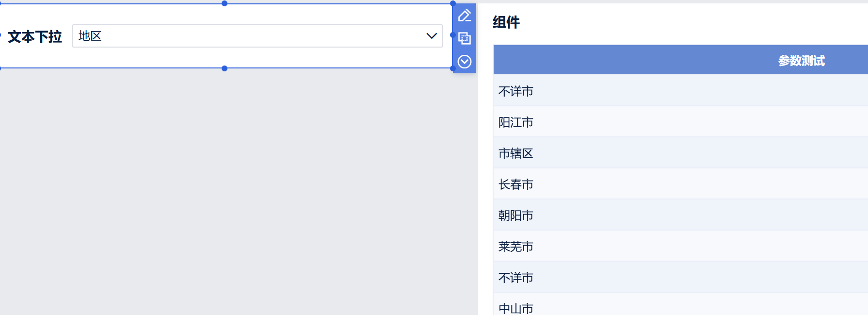Select the 市辖区 table row
The image size is (868, 315).
[x=681, y=153]
